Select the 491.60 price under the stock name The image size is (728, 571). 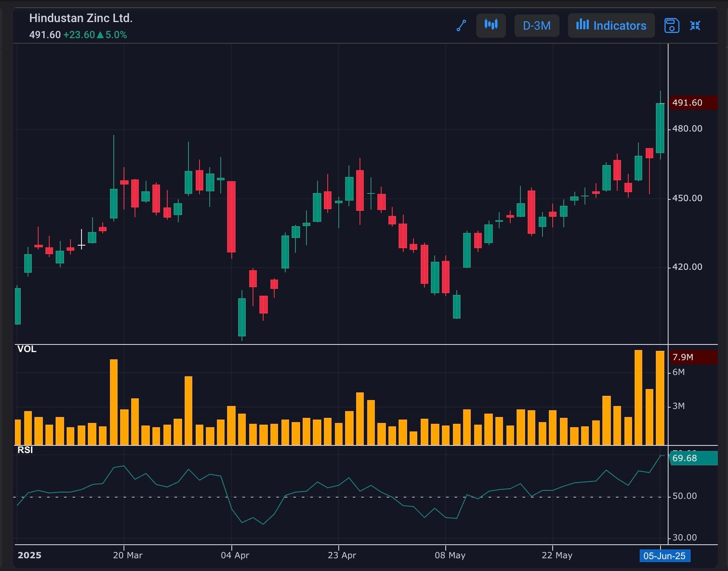pos(45,35)
